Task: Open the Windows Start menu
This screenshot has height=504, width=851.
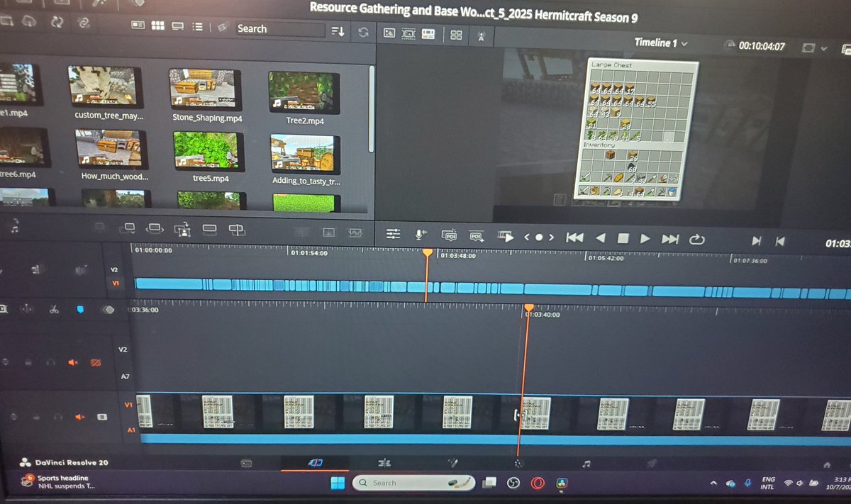Action: pos(337,483)
